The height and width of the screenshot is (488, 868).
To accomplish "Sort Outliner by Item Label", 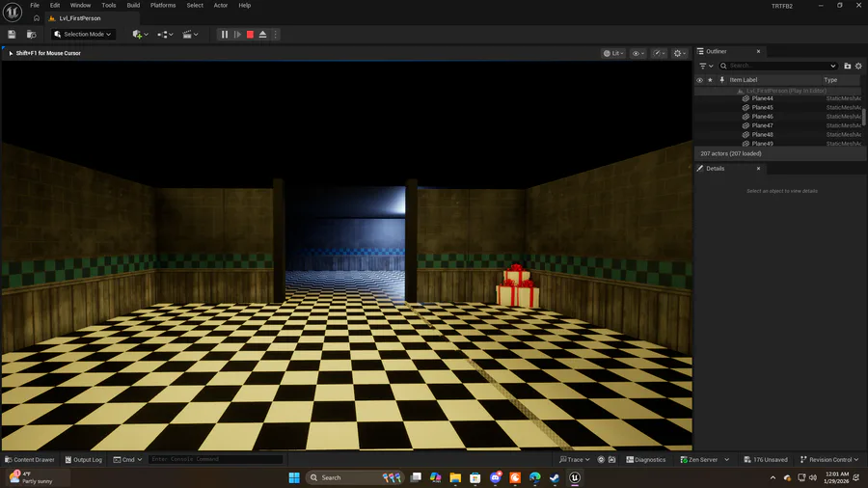I will coord(744,80).
